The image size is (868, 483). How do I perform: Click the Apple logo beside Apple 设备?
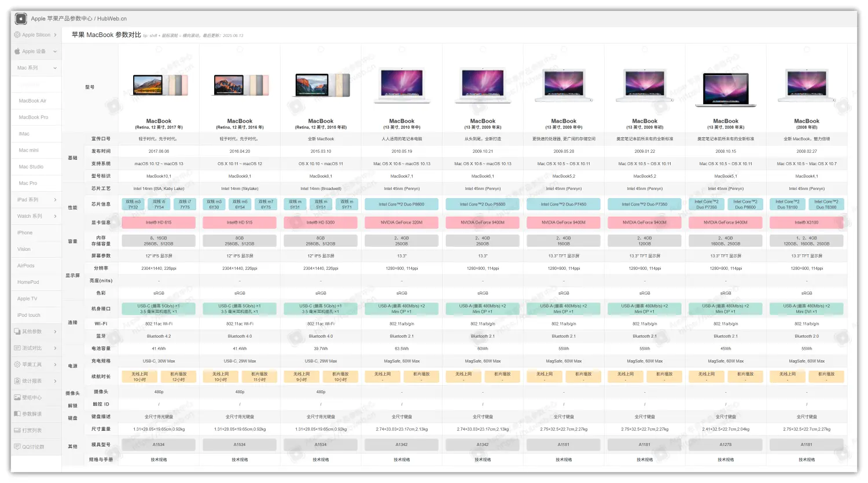click(17, 52)
